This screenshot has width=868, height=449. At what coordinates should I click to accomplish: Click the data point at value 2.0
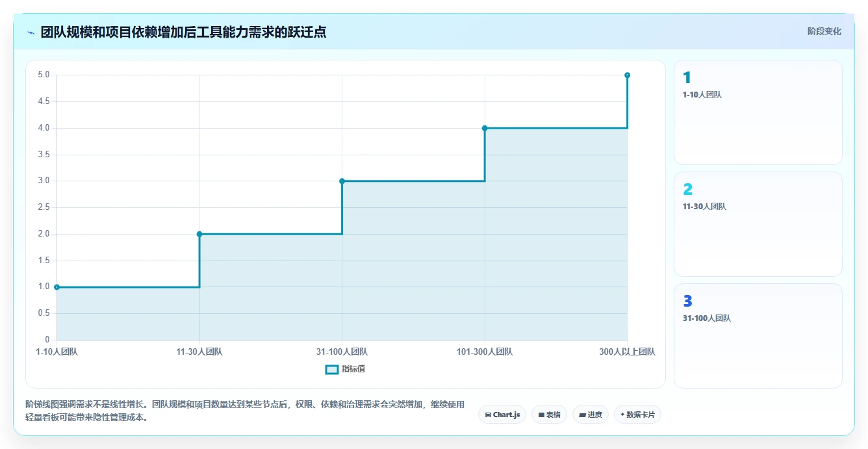(199, 234)
